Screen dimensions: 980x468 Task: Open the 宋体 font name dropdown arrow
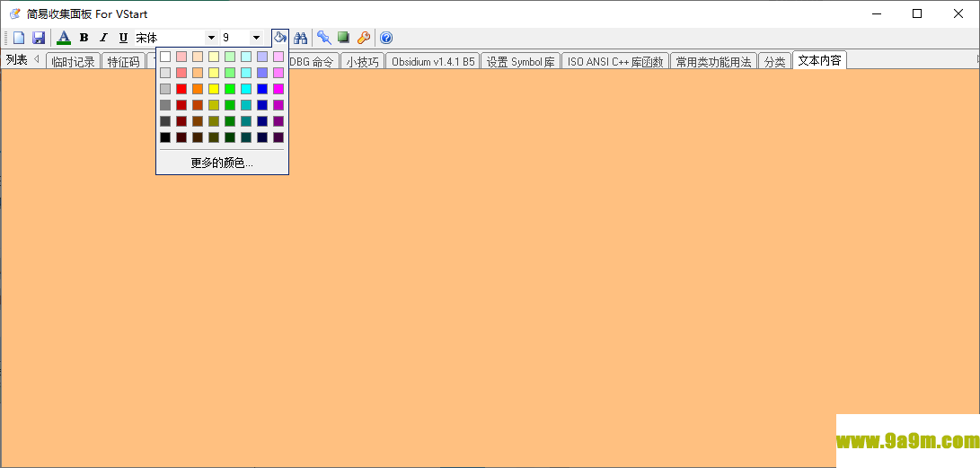[x=211, y=38]
